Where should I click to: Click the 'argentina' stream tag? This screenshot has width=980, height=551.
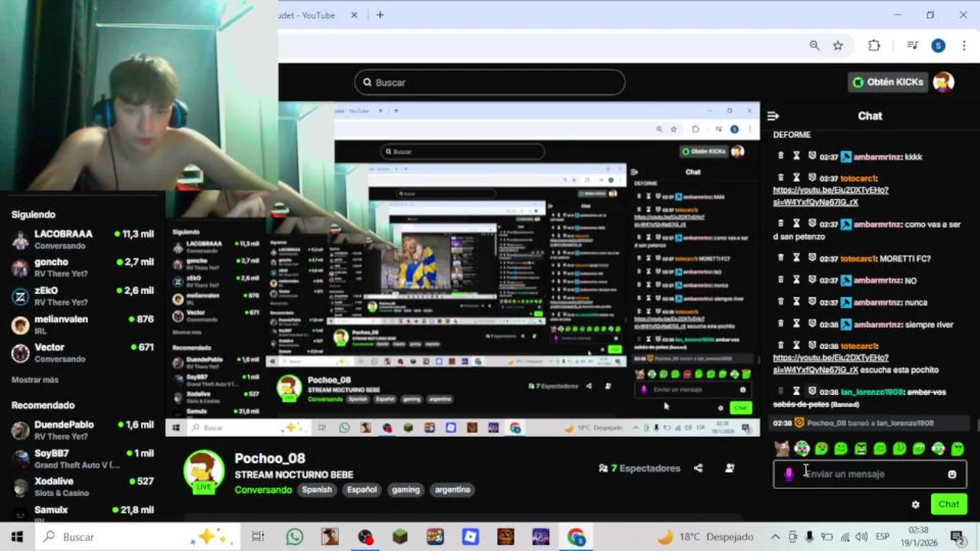(x=452, y=490)
